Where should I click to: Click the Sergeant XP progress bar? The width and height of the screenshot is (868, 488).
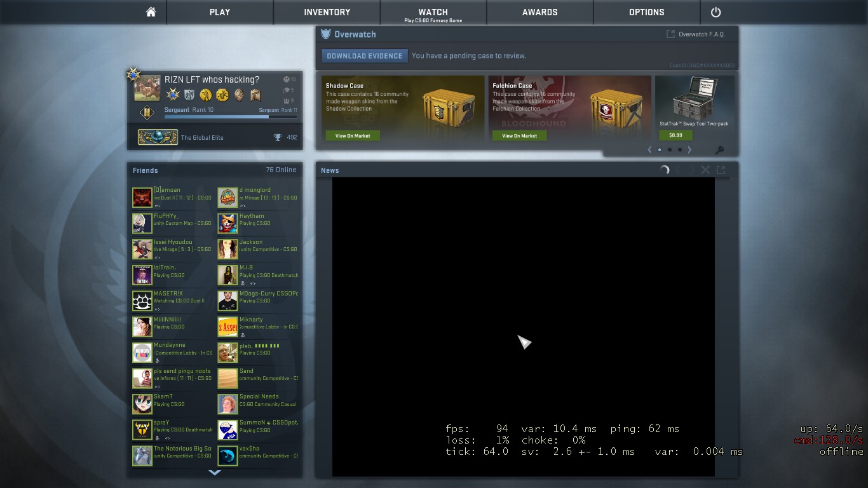click(x=231, y=117)
